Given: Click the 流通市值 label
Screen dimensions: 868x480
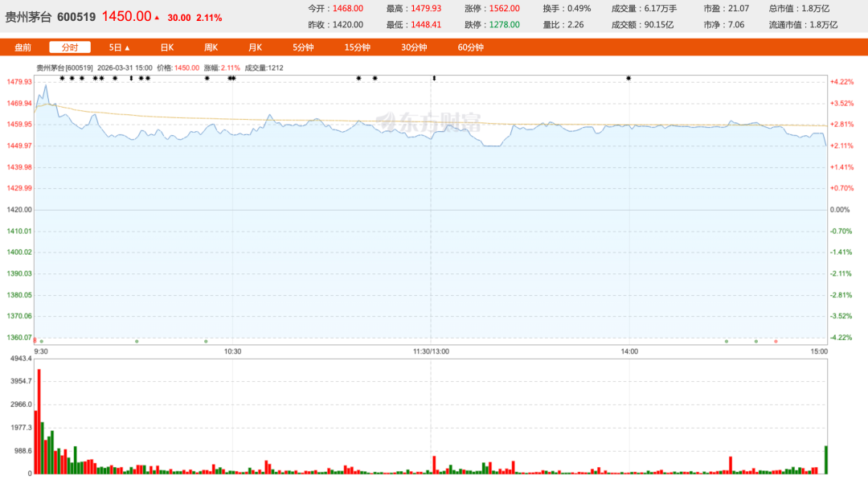Looking at the screenshot, I should click(x=787, y=25).
